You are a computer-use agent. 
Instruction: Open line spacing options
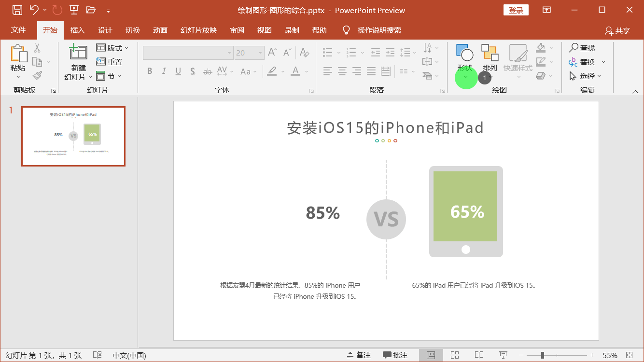point(405,52)
